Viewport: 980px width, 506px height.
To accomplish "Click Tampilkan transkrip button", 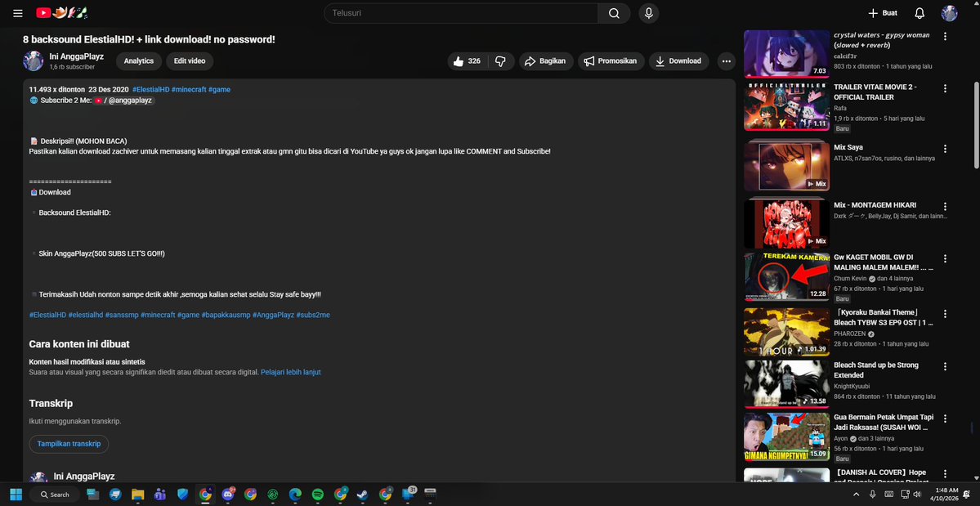I will coord(69,444).
